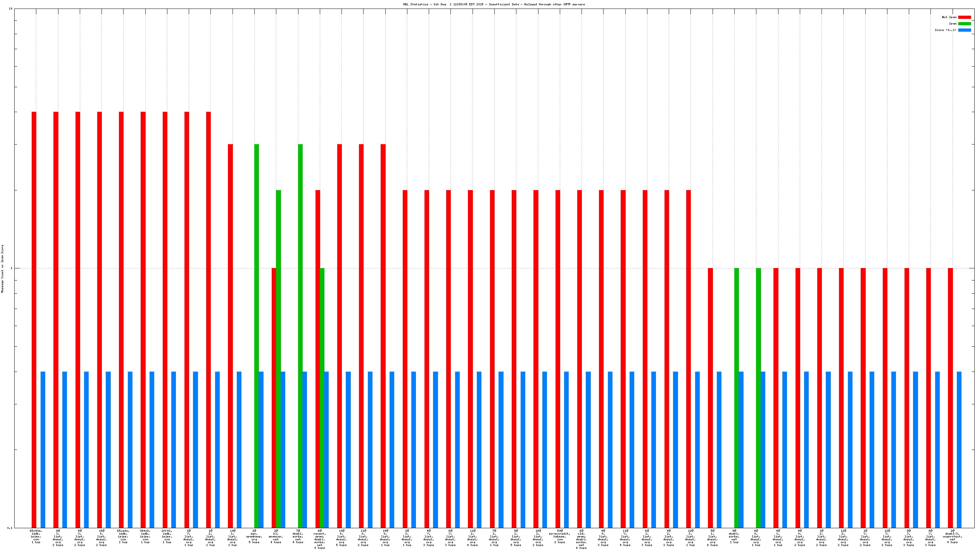Click the 364c8.iadb.isipp.com axis label
The image size is (980, 551).
point(145,536)
